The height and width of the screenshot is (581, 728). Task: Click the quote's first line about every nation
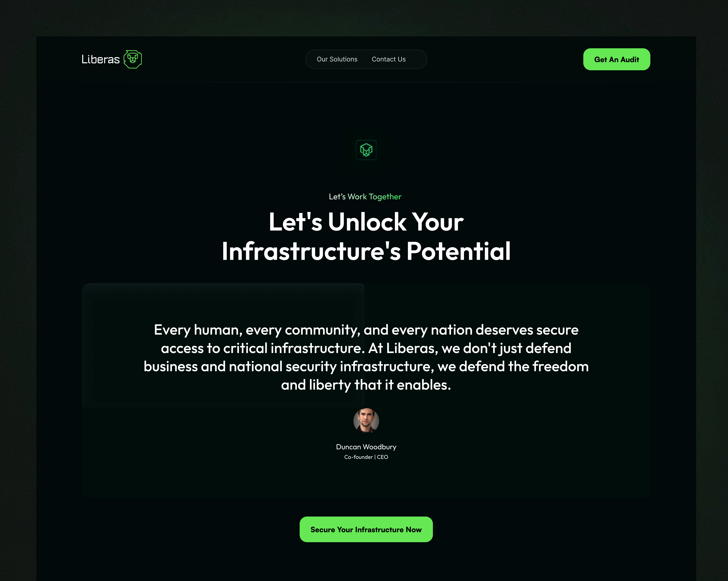click(366, 330)
